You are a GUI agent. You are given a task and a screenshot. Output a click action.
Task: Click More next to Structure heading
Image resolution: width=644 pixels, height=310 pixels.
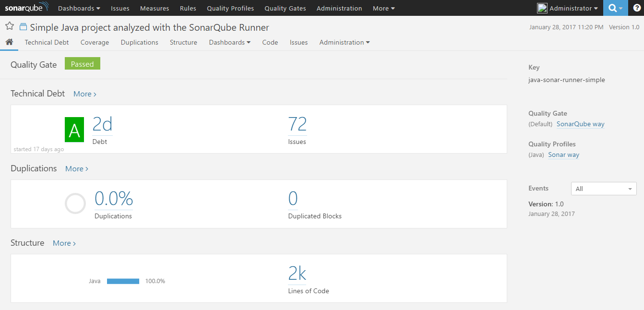click(x=64, y=243)
